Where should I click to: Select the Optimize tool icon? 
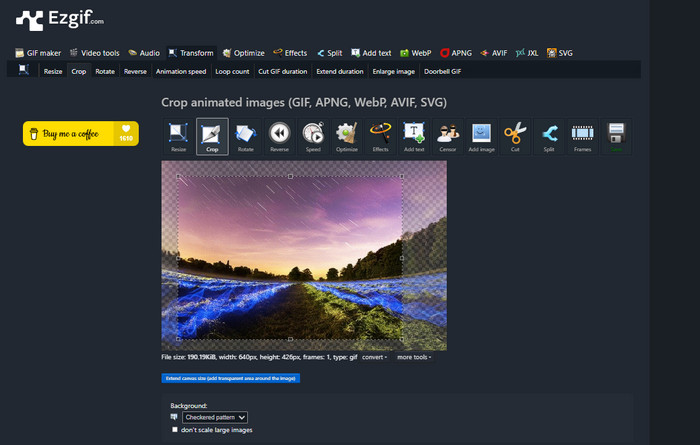point(347,137)
